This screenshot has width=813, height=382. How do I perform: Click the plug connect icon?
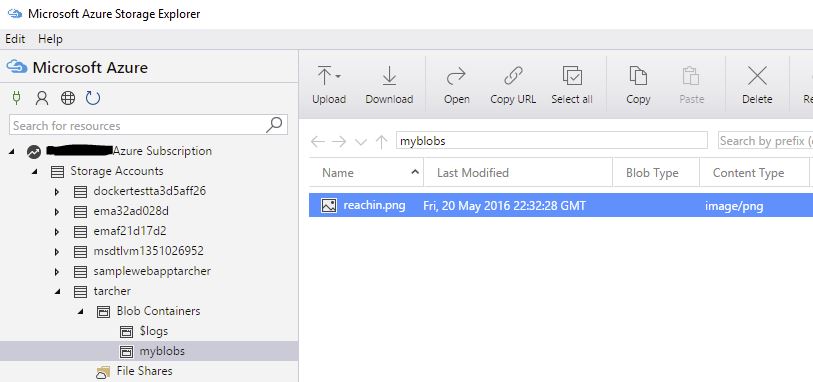coord(17,98)
